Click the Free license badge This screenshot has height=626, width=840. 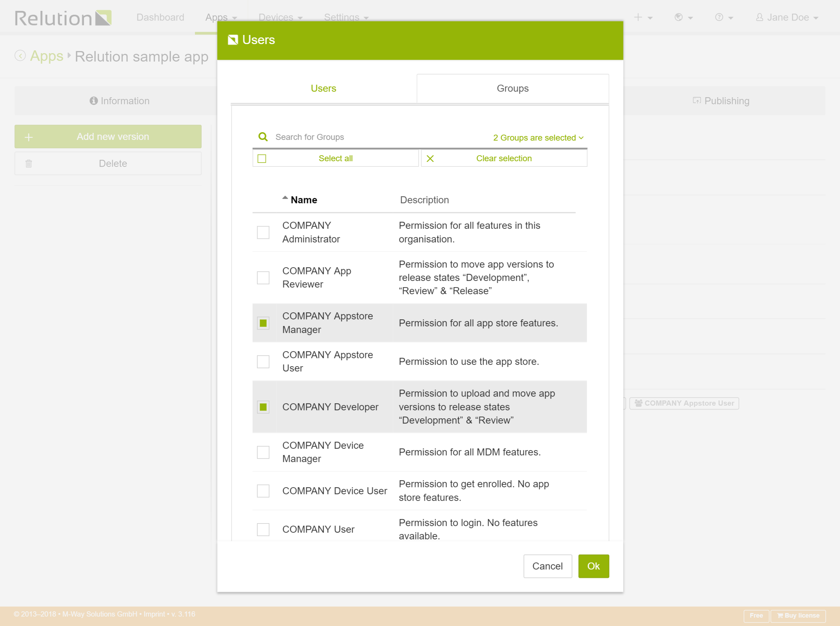(x=756, y=616)
